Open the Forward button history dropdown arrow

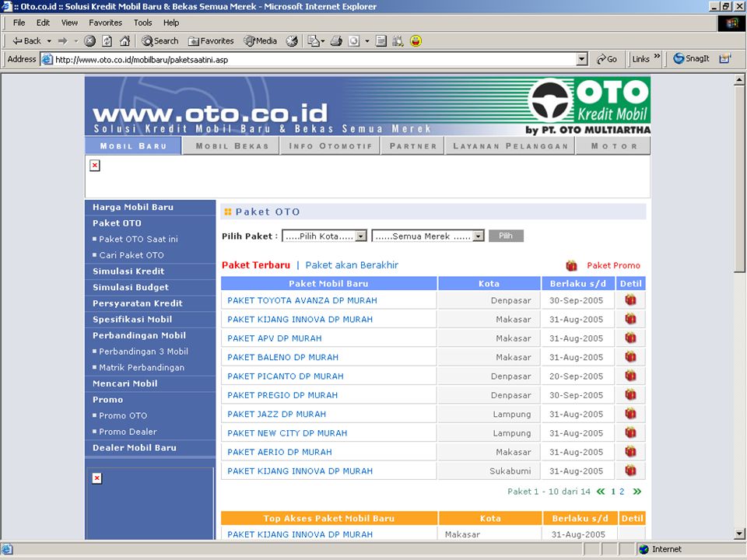pyautogui.click(x=75, y=41)
